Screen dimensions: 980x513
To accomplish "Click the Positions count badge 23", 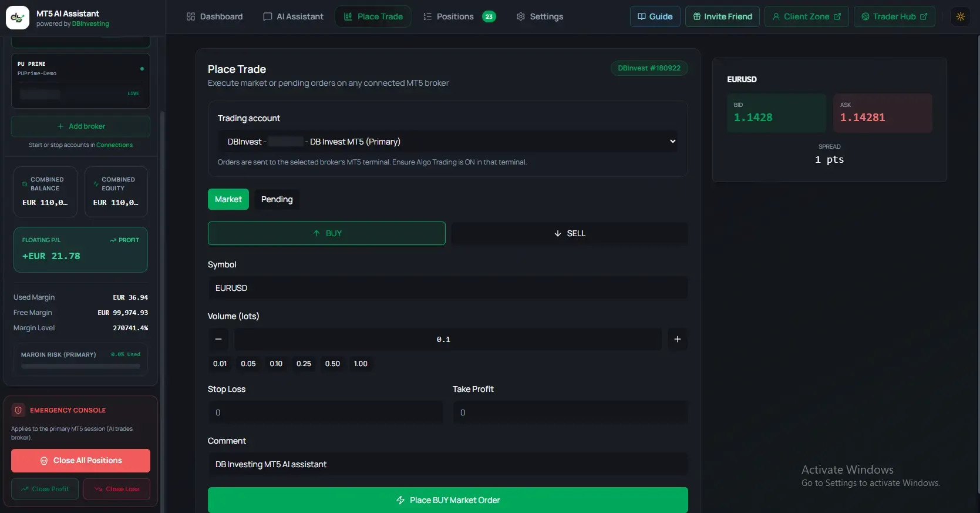I will tap(489, 16).
